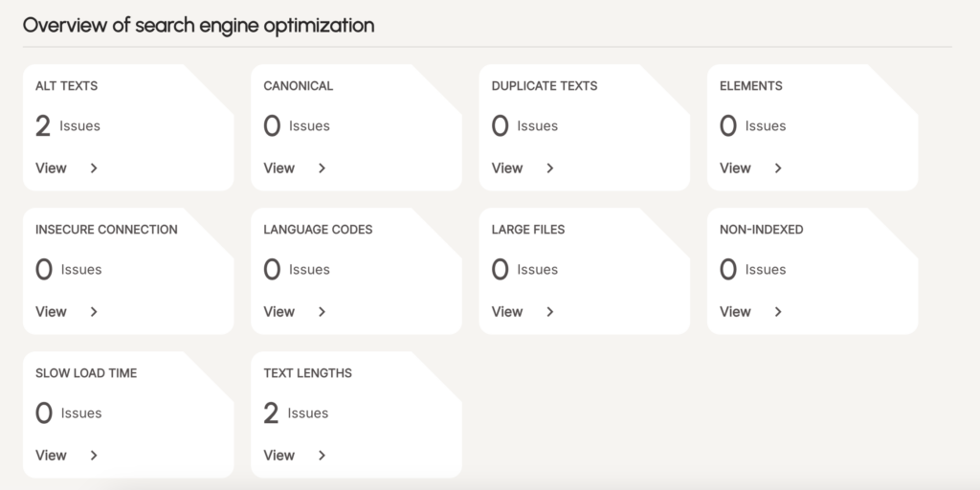Click the issue count 2 in ALT TEXTS
Image resolution: width=980 pixels, height=490 pixels.
pyautogui.click(x=42, y=126)
